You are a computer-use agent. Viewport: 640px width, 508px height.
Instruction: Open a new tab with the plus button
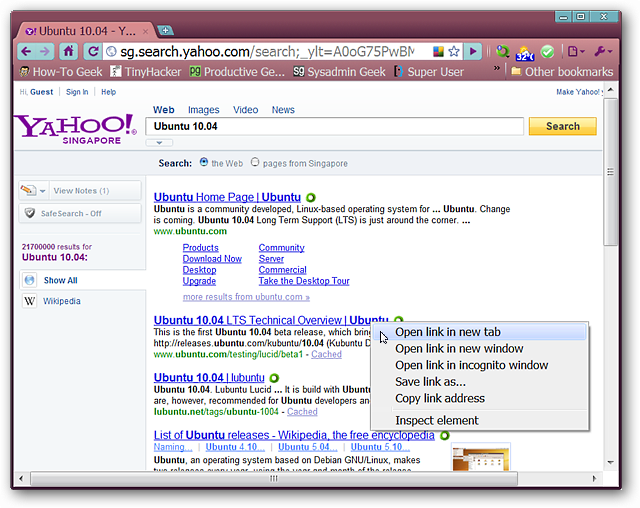(x=166, y=30)
